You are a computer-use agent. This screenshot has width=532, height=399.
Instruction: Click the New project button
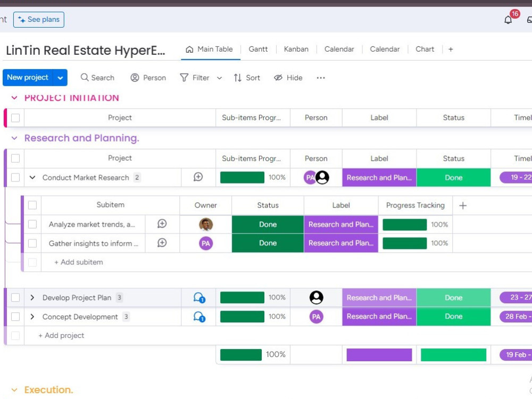28,77
